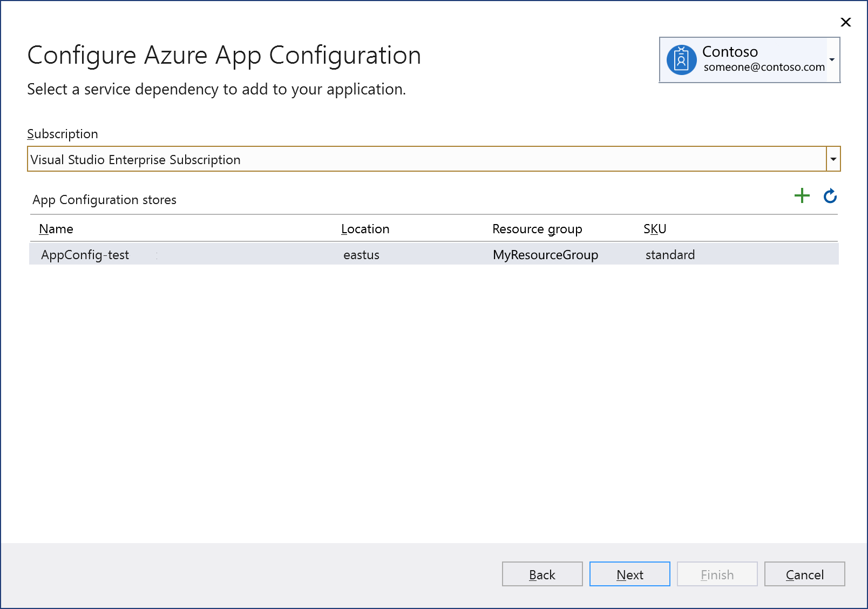Click the Contoso account badge icon
This screenshot has height=609, width=868.
pyautogui.click(x=681, y=59)
